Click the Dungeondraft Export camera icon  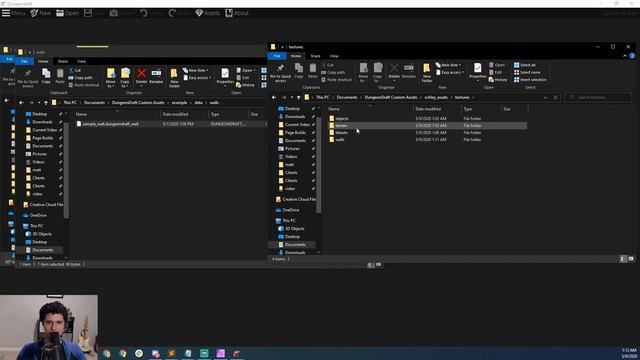(114, 13)
